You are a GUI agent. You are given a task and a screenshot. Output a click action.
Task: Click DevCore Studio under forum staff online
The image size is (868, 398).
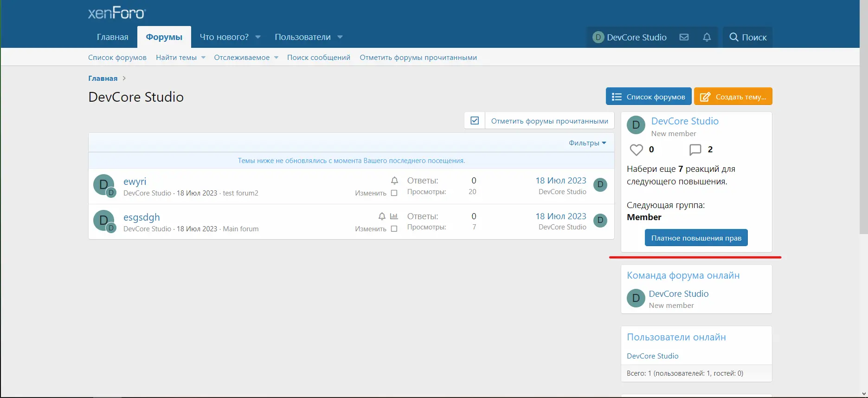[679, 294]
